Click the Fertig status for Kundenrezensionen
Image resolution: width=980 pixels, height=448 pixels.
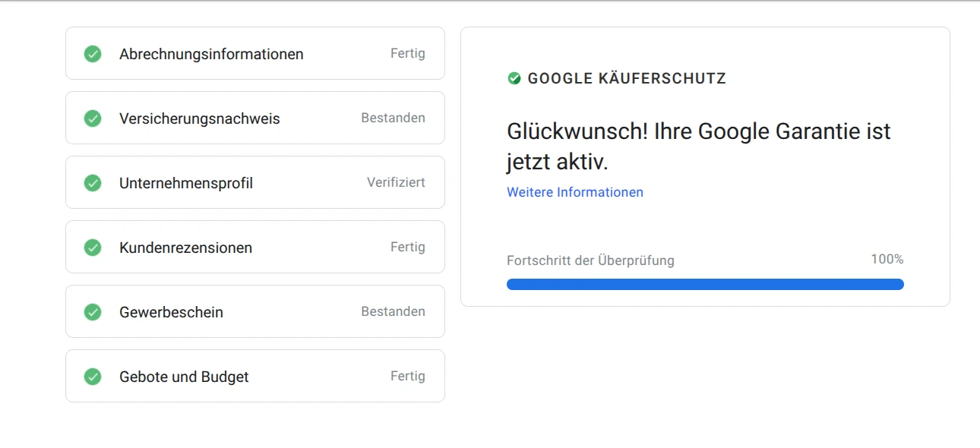tap(408, 248)
